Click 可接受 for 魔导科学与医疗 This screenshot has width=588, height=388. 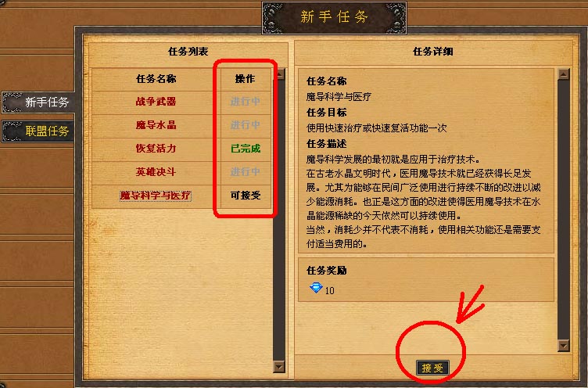click(x=246, y=196)
